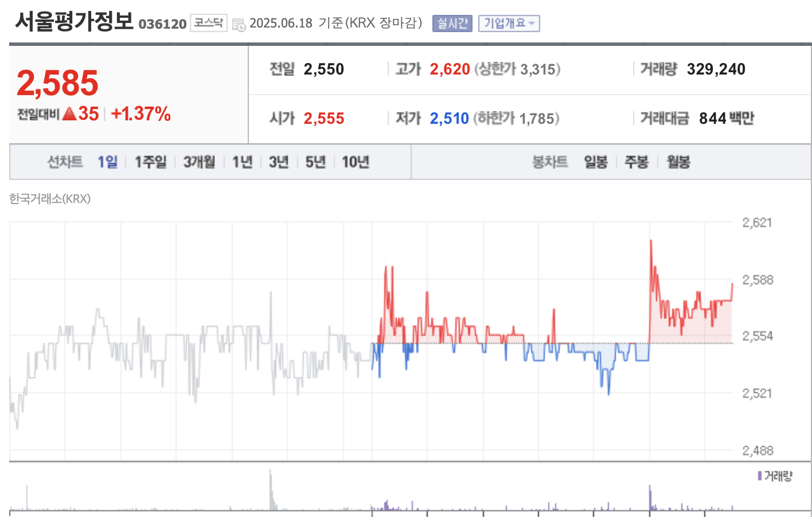
Task: Switch to the 선차트 line chart view
Action: pyautogui.click(x=65, y=162)
